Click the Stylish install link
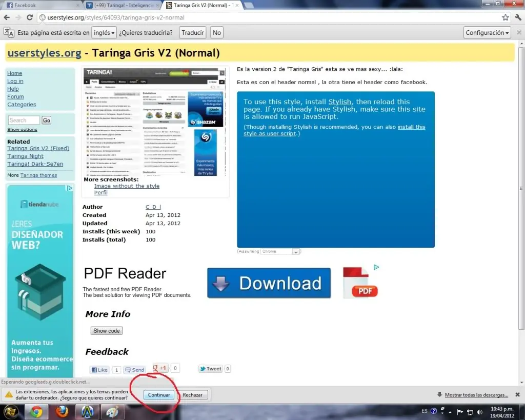Viewport: 525px width, 420px height. [x=339, y=102]
